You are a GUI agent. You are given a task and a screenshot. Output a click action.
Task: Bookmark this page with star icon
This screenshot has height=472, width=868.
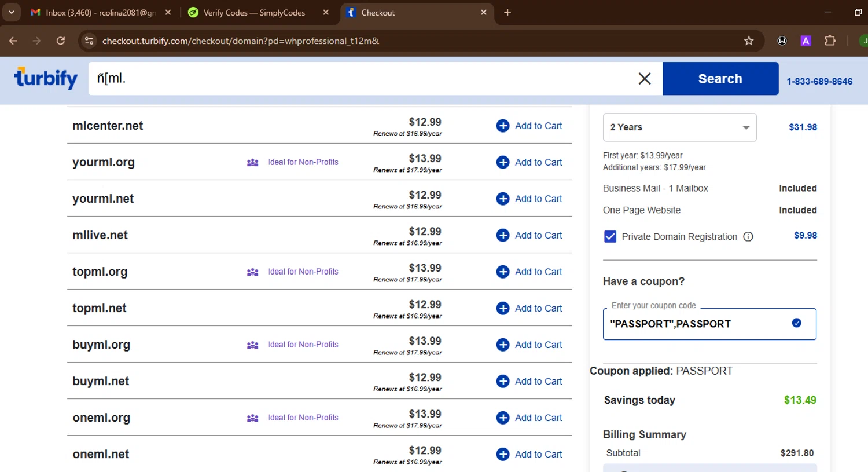(749, 41)
